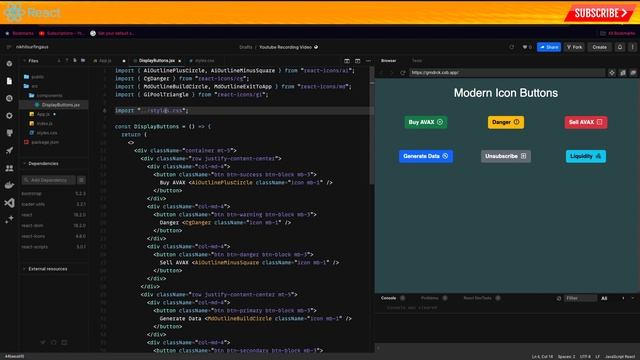Click the dependency list icon beside Add Dependency
This screenshot has width=640, height=360.
[x=82, y=180]
